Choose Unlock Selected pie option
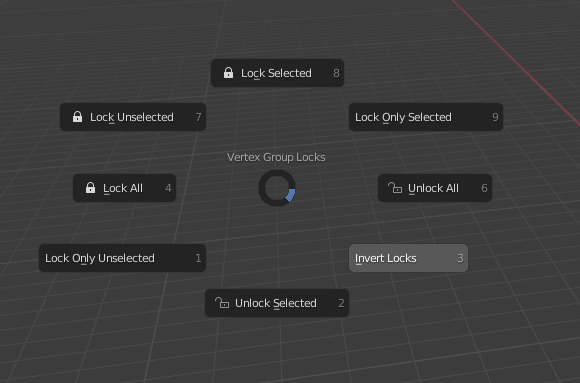The height and width of the screenshot is (383, 580). click(x=277, y=303)
